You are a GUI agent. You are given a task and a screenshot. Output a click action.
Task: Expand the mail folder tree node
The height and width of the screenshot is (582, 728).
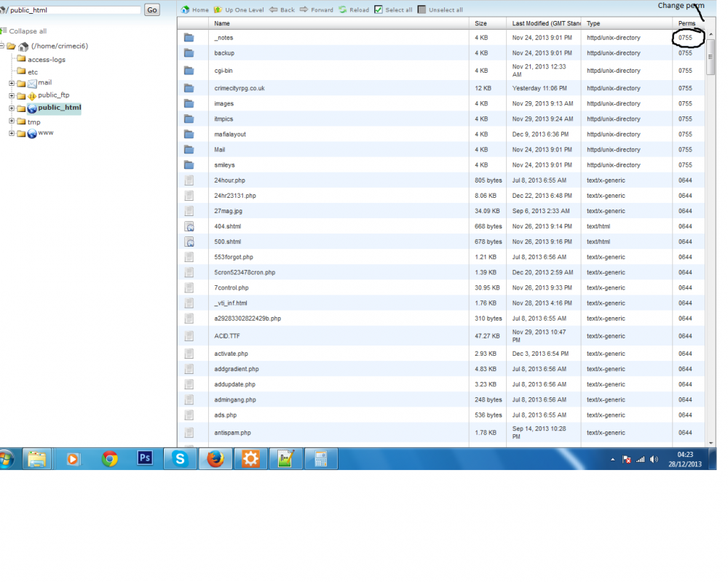[x=12, y=83]
